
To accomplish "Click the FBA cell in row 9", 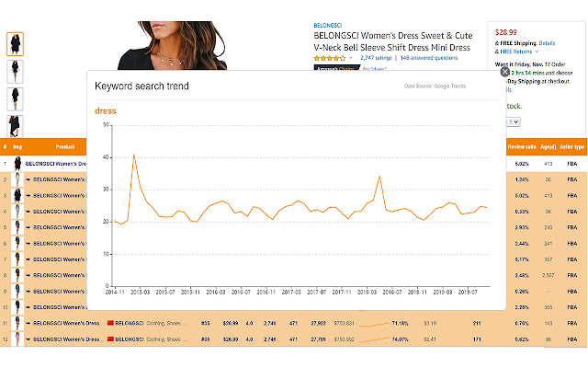I will tap(571, 292).
